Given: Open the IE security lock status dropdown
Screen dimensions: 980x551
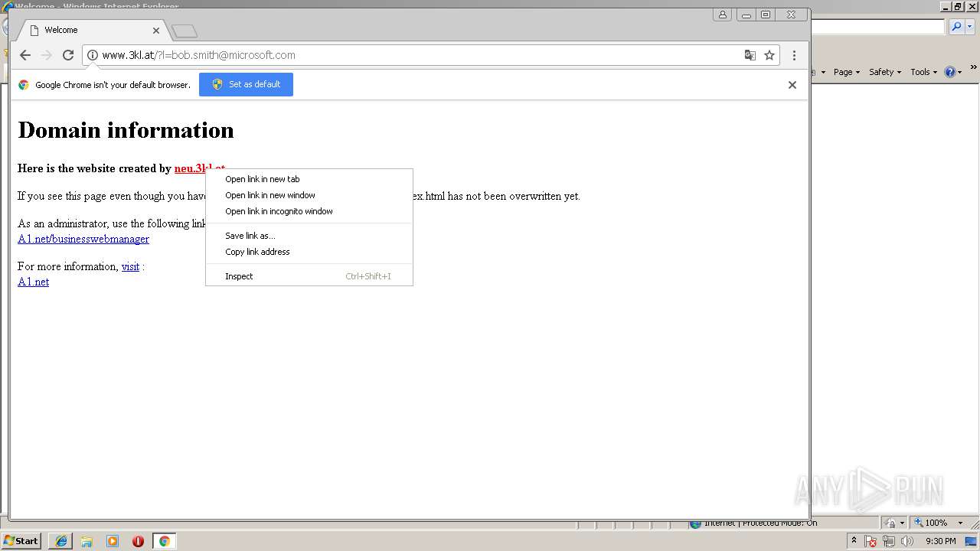Looking at the screenshot, I should (894, 523).
